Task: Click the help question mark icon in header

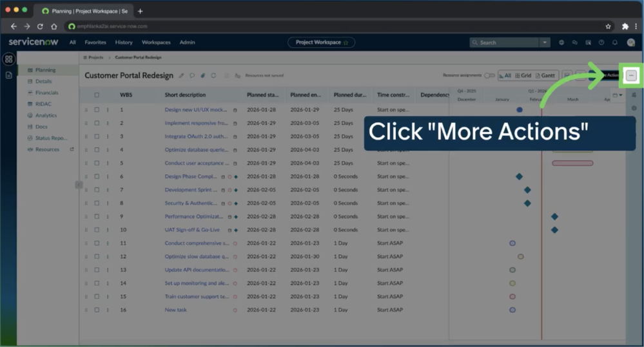Action: [601, 42]
